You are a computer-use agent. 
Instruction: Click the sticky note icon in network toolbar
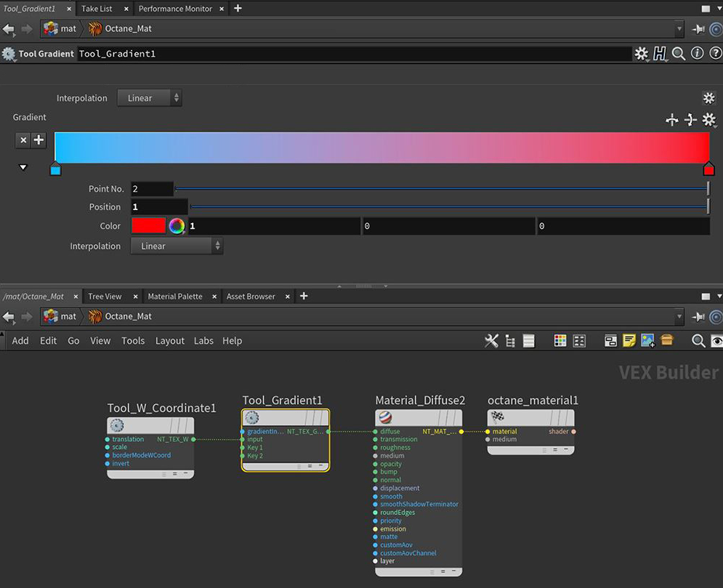629,340
